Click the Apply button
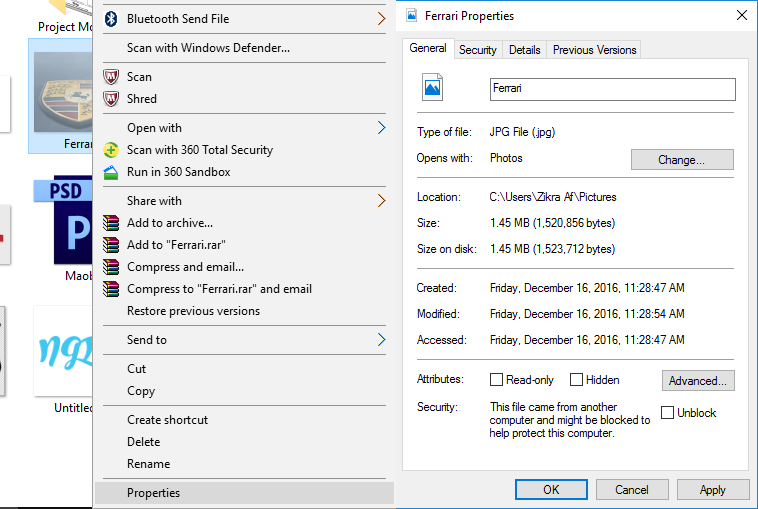Image resolution: width=758 pixels, height=509 pixels. pos(713,490)
